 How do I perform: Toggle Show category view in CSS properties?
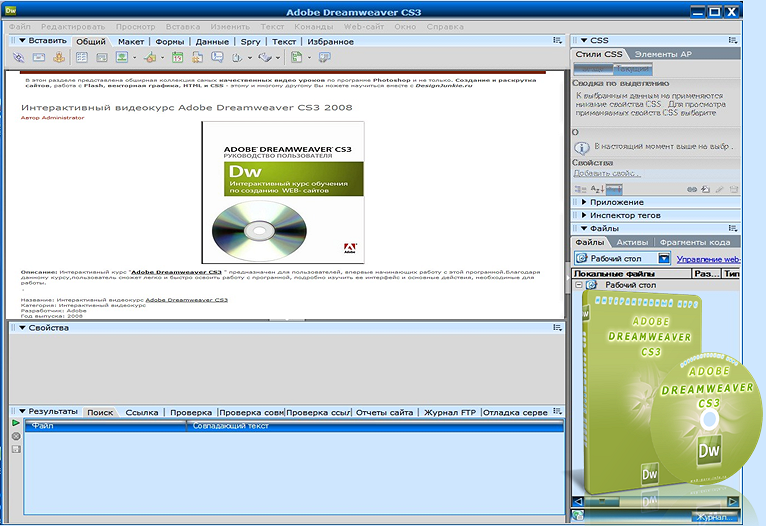(580, 189)
